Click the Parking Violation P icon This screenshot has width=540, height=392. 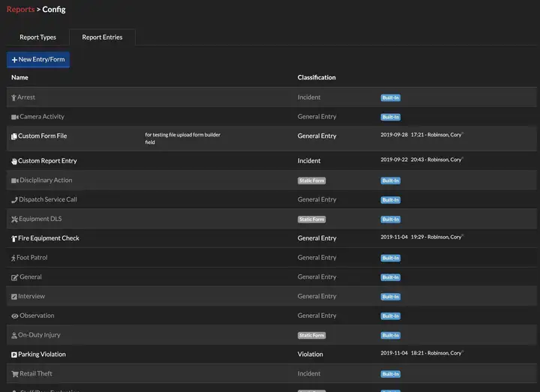coord(14,355)
